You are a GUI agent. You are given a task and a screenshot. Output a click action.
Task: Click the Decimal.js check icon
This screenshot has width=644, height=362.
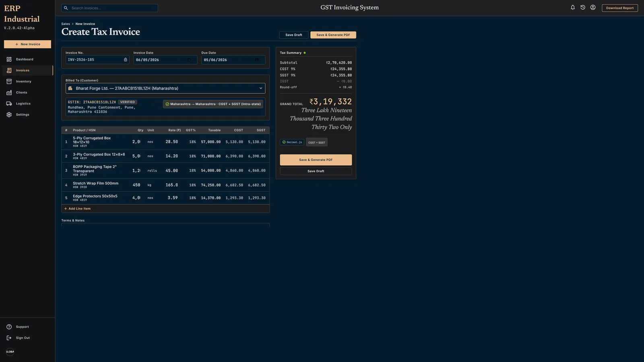pyautogui.click(x=284, y=142)
